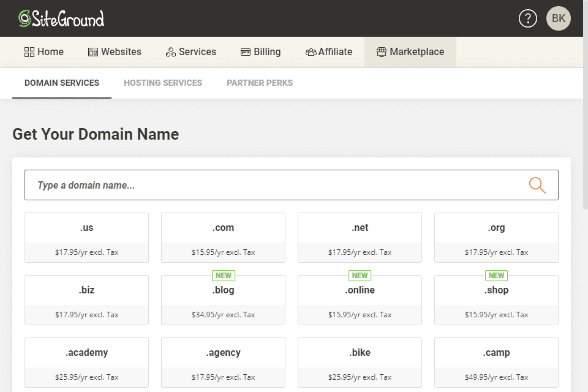Pick the .org domain card
This screenshot has height=392, width=588.
[x=496, y=238]
